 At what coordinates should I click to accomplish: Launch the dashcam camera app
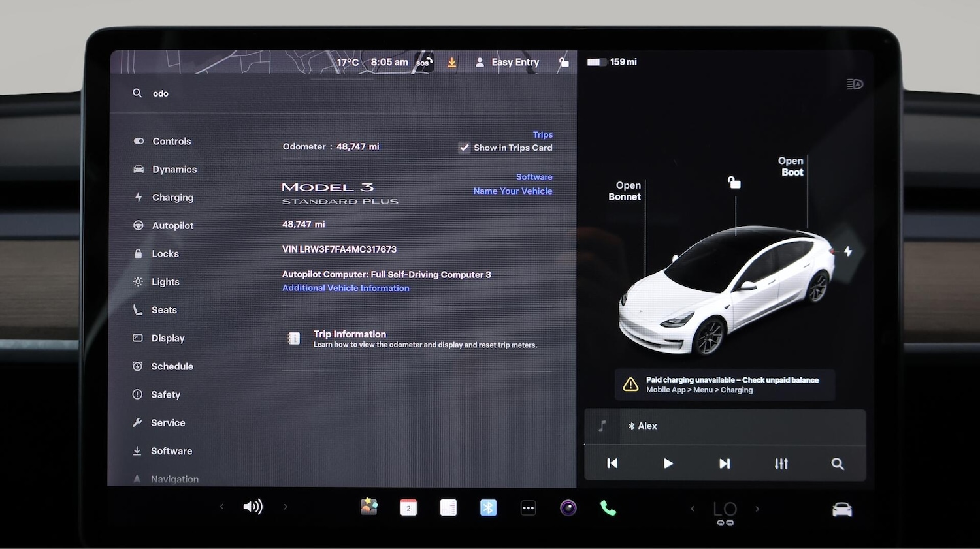point(568,508)
